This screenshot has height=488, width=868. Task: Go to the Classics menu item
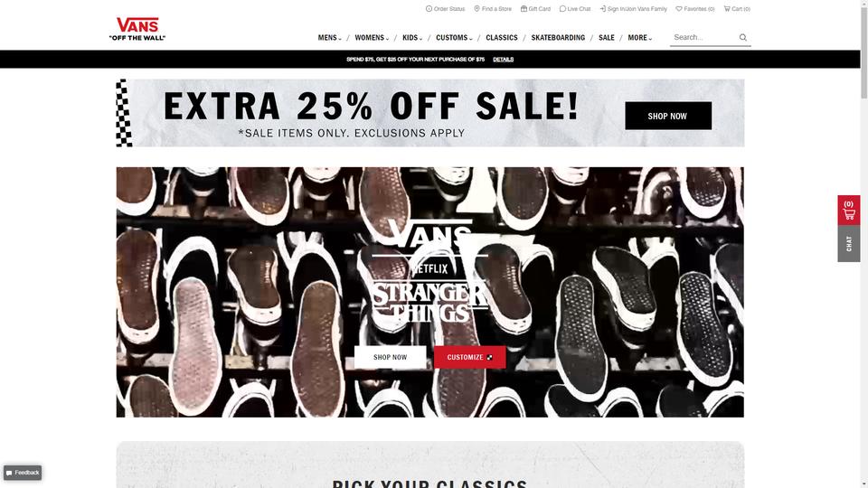pyautogui.click(x=502, y=38)
